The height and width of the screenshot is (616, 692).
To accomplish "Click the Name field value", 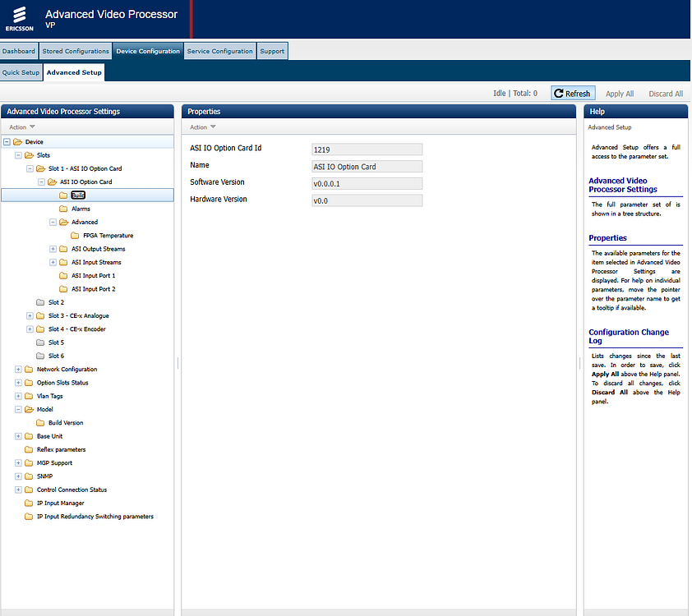I will tap(367, 166).
